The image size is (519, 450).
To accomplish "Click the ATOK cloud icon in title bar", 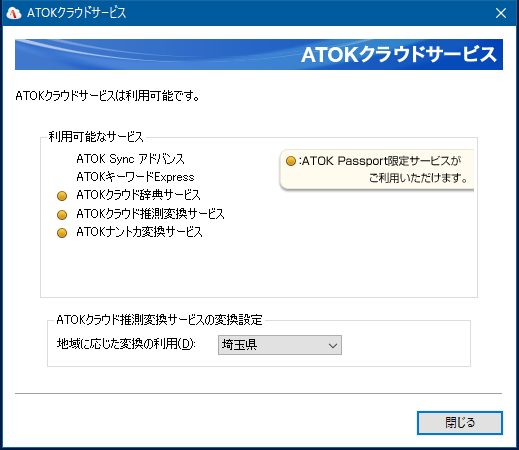I will click(14, 13).
